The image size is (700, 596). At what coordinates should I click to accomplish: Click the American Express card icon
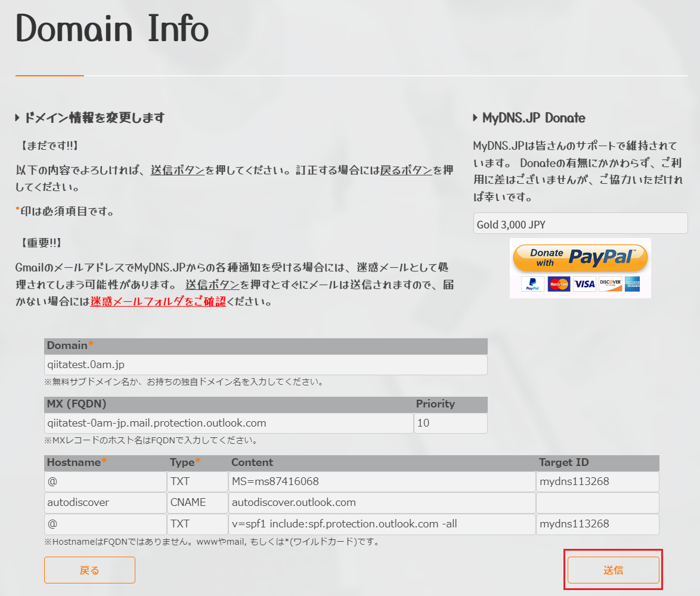tap(632, 284)
